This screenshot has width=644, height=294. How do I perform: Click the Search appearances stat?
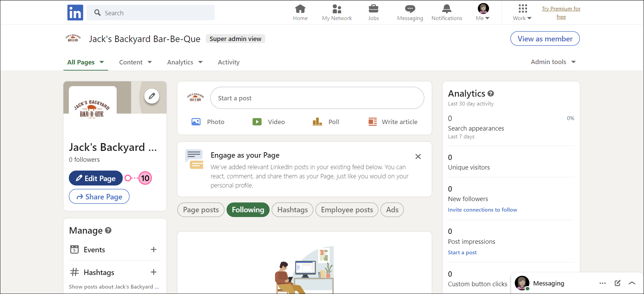(x=511, y=127)
